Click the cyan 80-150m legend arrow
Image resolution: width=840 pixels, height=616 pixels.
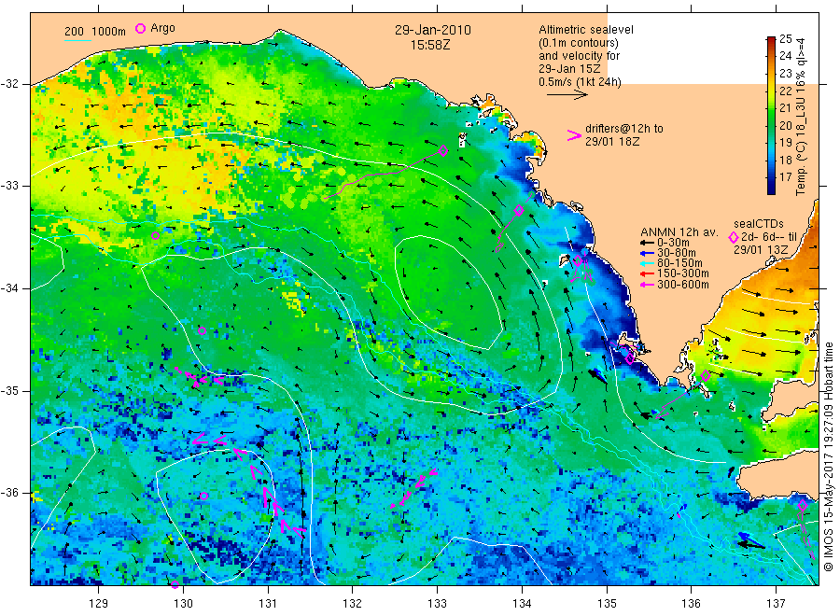pos(647,263)
